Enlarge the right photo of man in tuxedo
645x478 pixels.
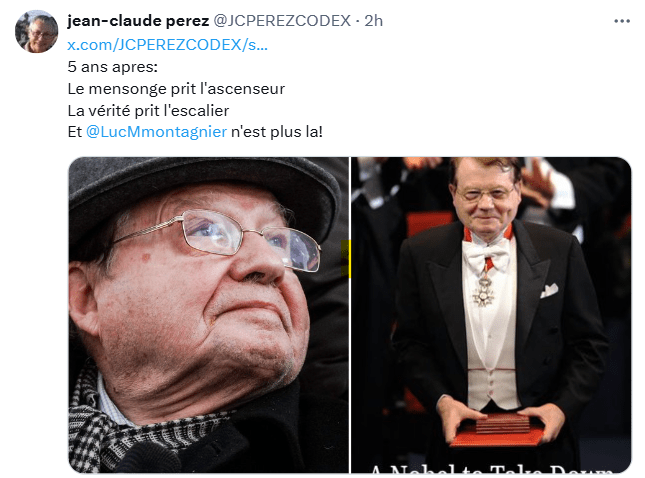point(491,315)
